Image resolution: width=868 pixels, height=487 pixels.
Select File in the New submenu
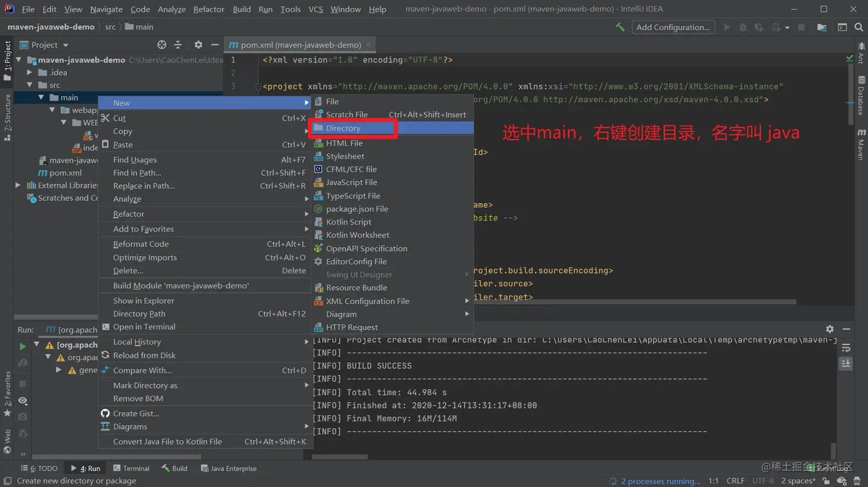tap(392, 102)
